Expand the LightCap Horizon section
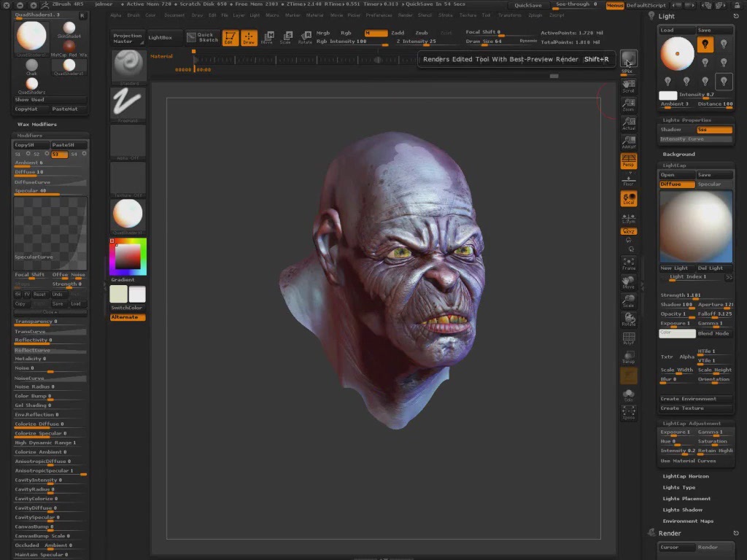 (686, 476)
